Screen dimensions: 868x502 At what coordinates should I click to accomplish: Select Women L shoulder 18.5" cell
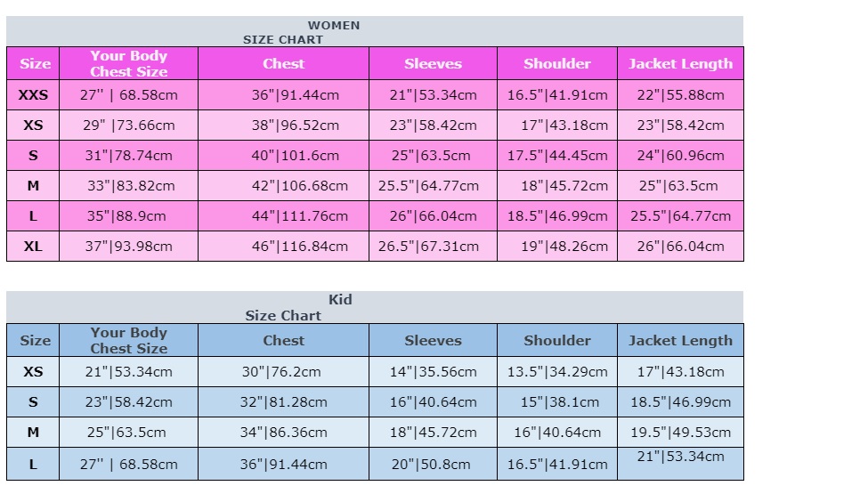pos(557,216)
